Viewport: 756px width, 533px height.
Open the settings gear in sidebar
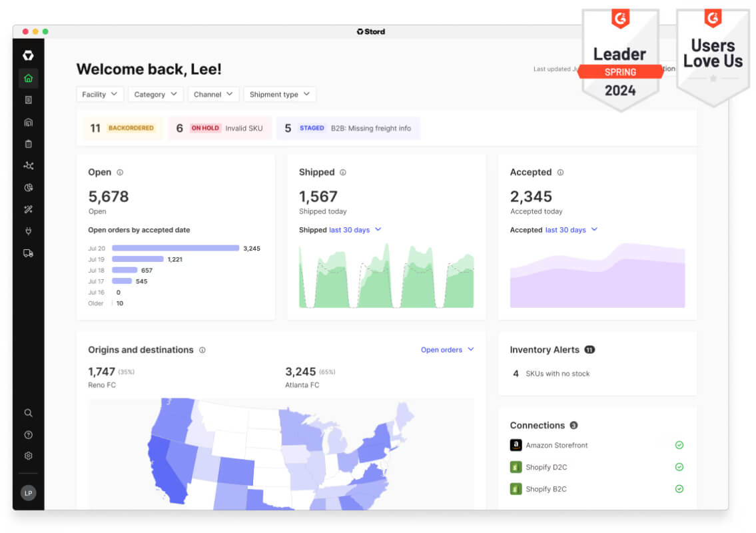pyautogui.click(x=29, y=456)
